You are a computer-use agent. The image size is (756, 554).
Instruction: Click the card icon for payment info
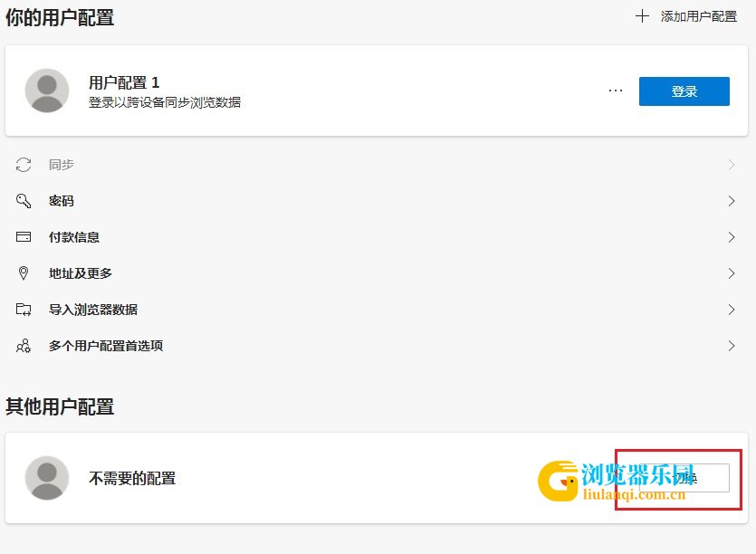point(24,237)
